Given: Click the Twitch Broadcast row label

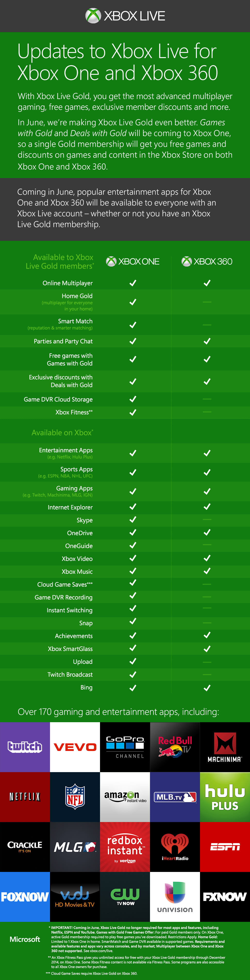Looking at the screenshot, I should (70, 675).
